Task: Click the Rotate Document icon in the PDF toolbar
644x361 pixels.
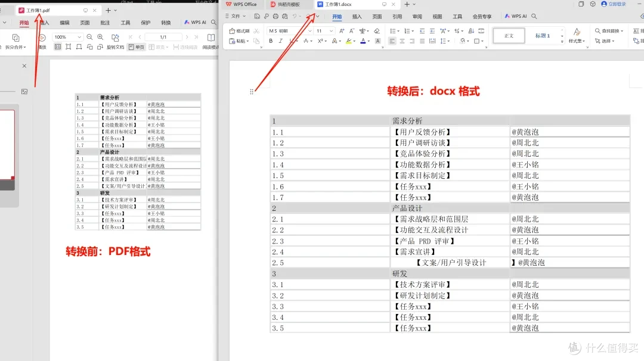Action: tap(116, 38)
